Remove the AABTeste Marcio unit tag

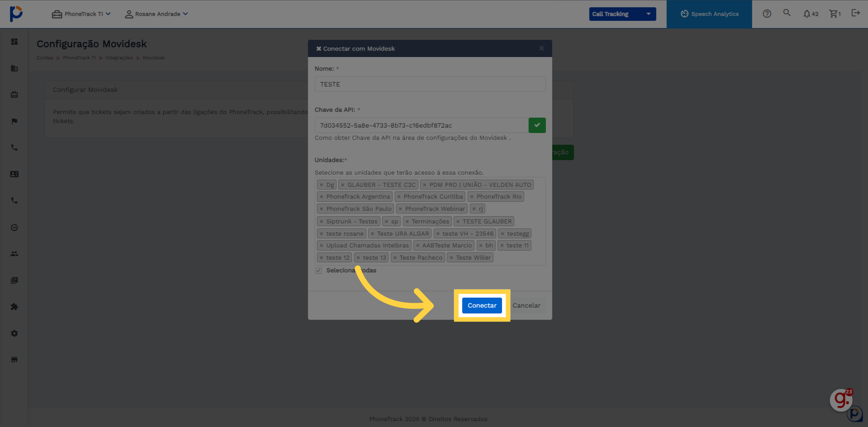[x=417, y=246]
